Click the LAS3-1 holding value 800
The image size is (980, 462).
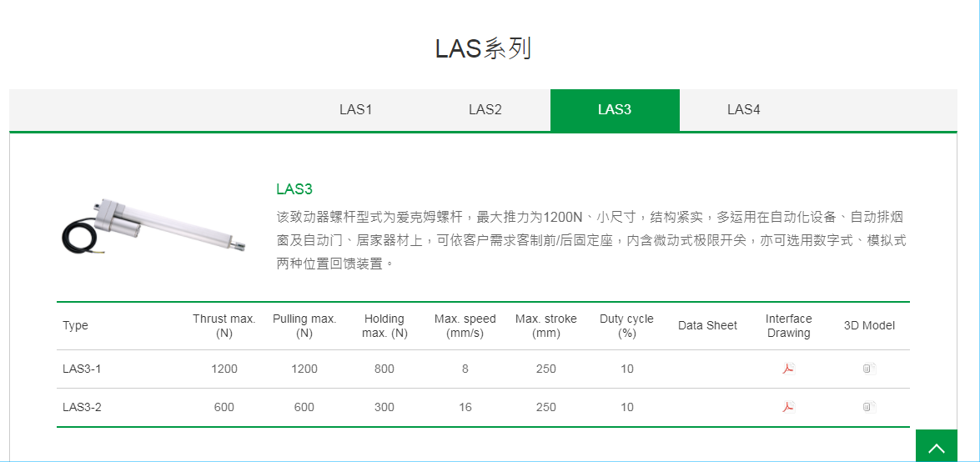[x=384, y=369]
